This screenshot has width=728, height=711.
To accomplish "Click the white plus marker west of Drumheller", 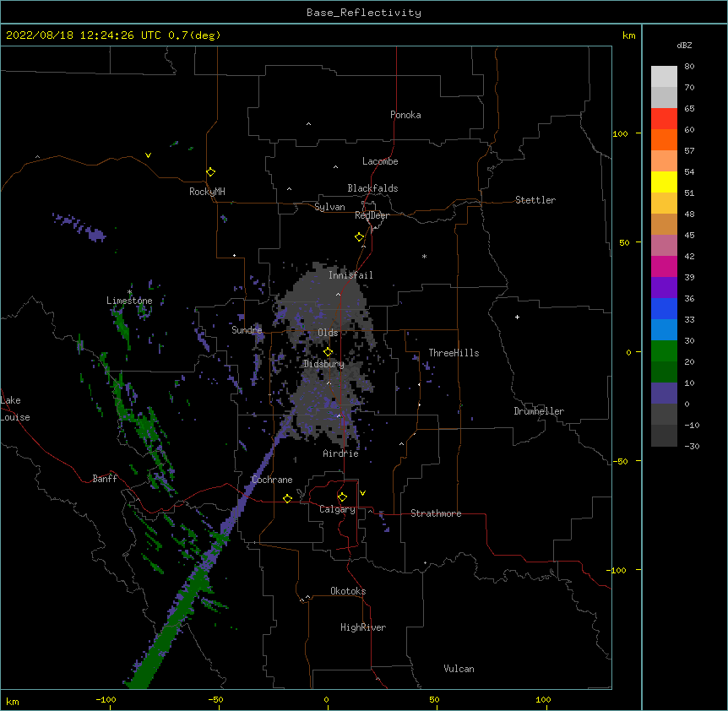I will 517,317.
